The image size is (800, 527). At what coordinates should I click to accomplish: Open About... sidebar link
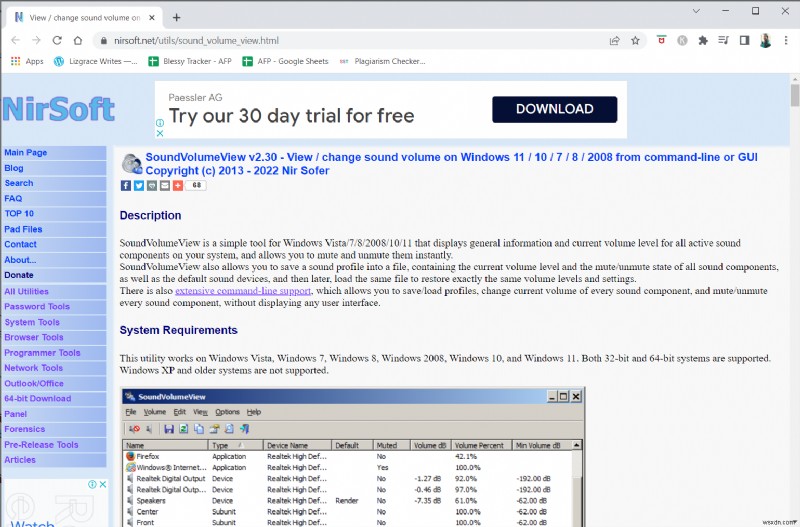click(x=20, y=260)
